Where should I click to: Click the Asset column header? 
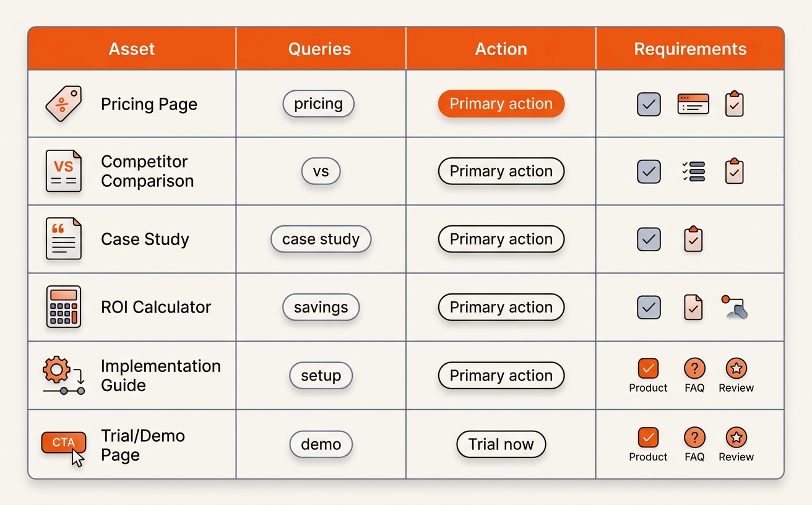pos(132,49)
